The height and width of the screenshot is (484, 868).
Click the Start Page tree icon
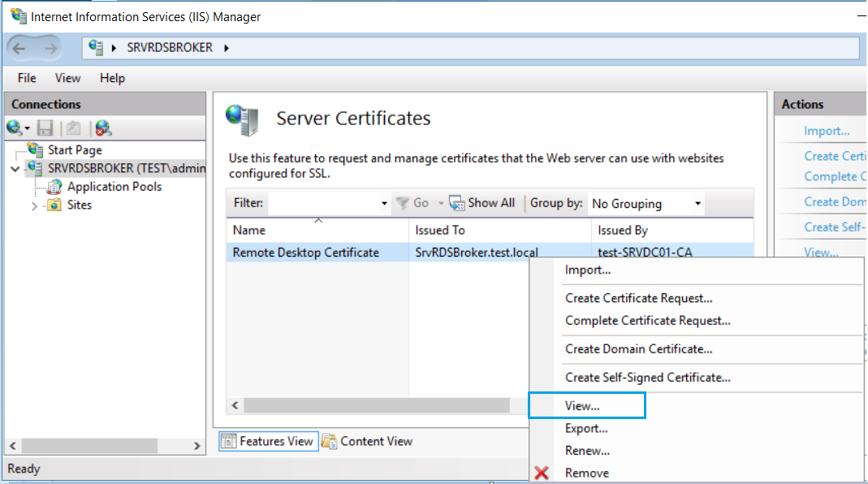pyautogui.click(x=36, y=149)
